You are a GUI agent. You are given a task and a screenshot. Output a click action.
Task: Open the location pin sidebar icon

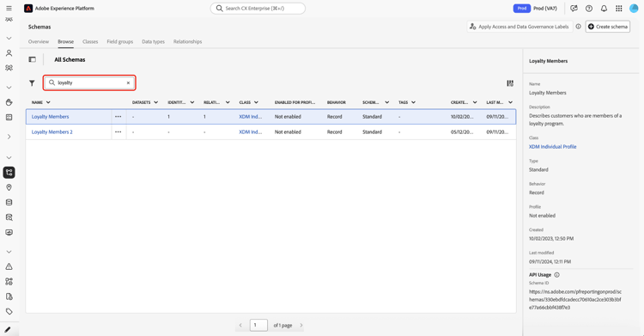point(9,187)
